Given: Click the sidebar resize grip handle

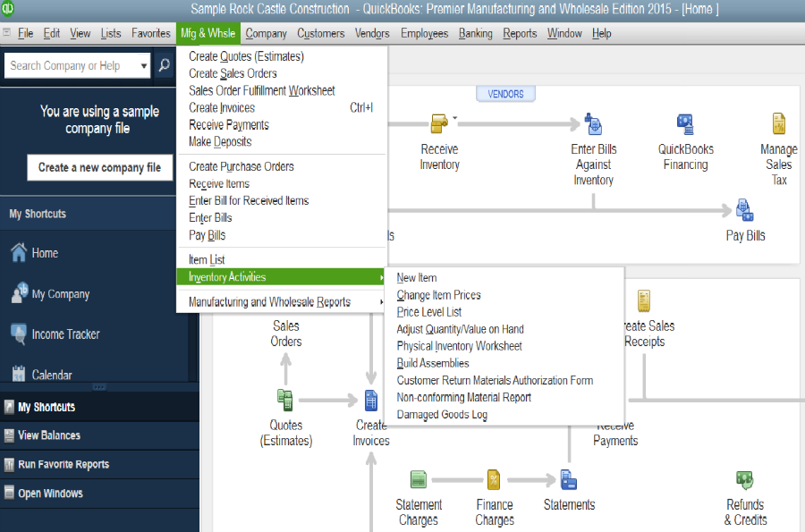Looking at the screenshot, I should pyautogui.click(x=99, y=387).
